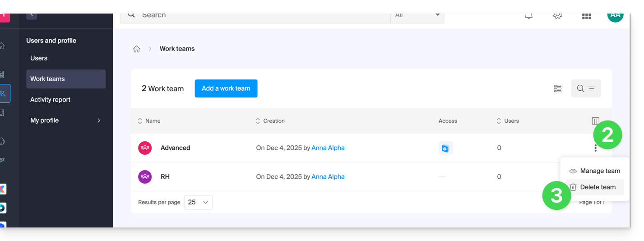The height and width of the screenshot is (241, 644).
Task: Select the users icon in left rail
Action: (3, 93)
